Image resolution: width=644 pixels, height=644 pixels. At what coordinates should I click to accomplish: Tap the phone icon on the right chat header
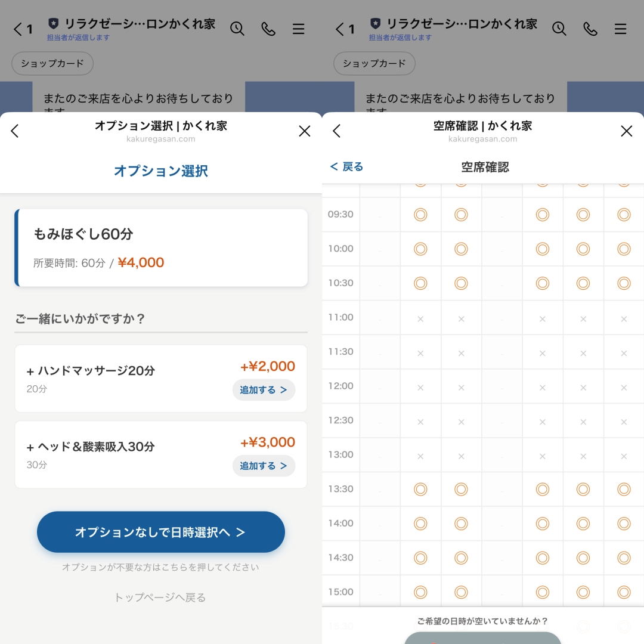(590, 28)
